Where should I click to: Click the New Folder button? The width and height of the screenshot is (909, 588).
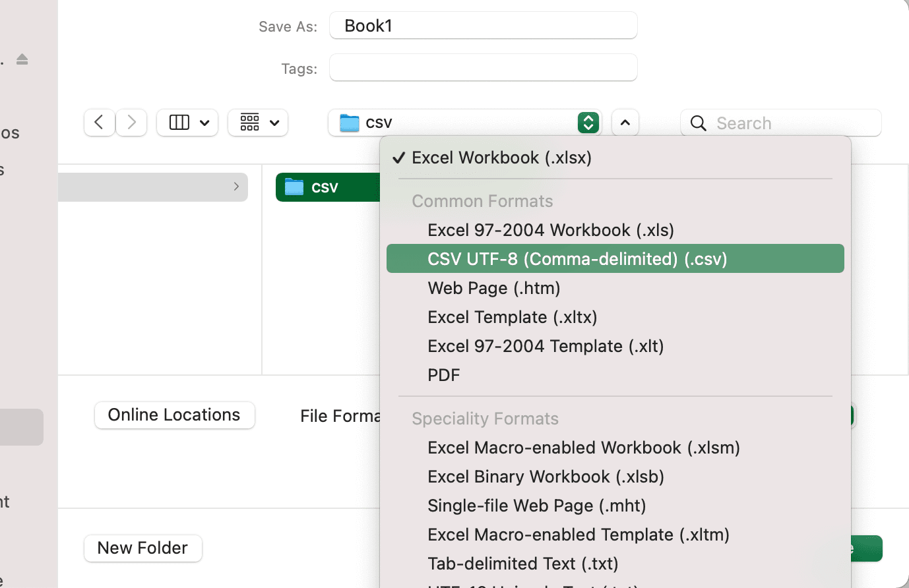click(x=142, y=548)
